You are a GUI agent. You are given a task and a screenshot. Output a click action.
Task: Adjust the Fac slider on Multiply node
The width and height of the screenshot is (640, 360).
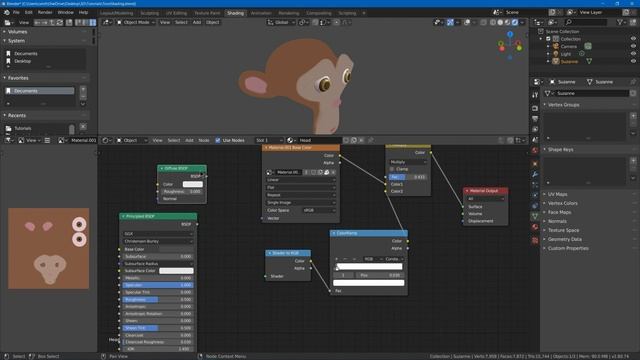point(408,177)
